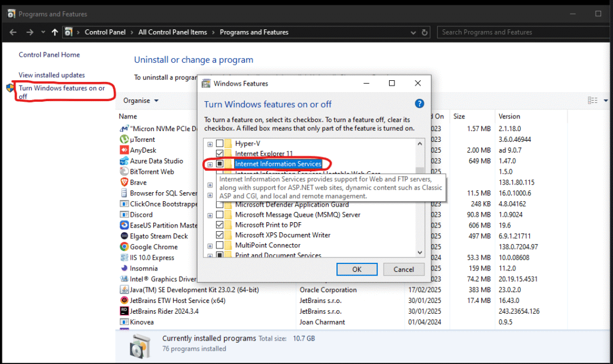Screen dimensions: 613x364
Task: Go up one level with up arrow
Action: (x=54, y=32)
